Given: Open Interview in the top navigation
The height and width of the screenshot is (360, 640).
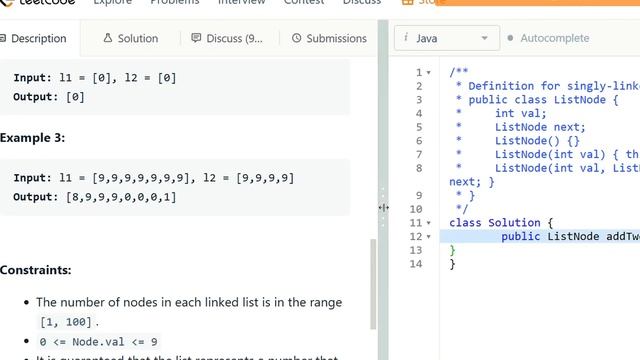Looking at the screenshot, I should (242, 2).
